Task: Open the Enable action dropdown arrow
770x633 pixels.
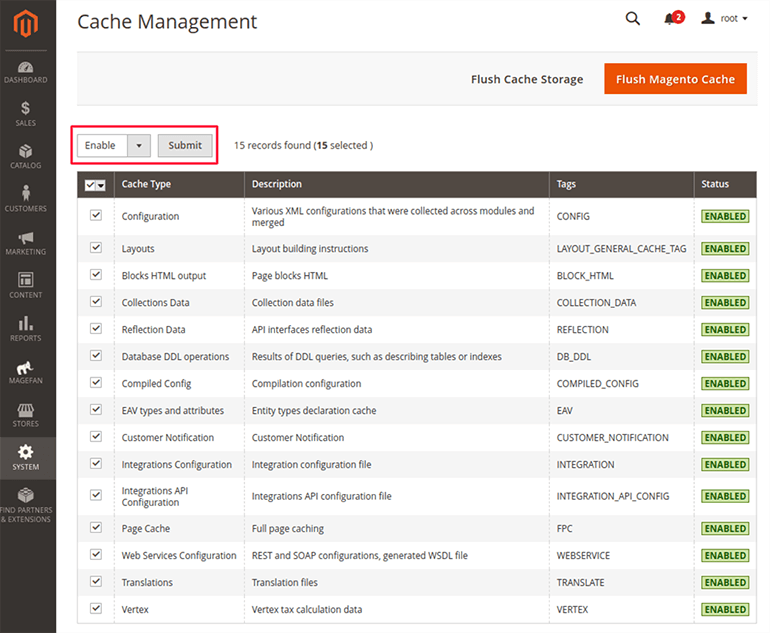Action: point(139,145)
